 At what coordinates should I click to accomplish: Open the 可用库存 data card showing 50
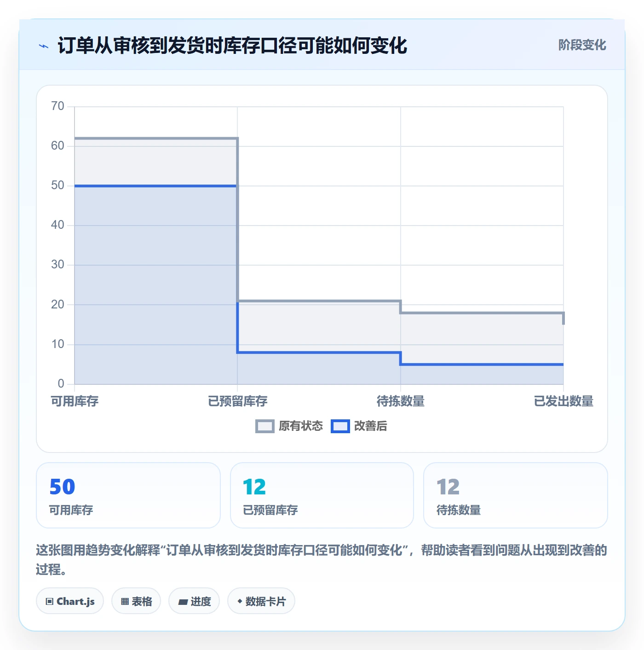(x=128, y=495)
